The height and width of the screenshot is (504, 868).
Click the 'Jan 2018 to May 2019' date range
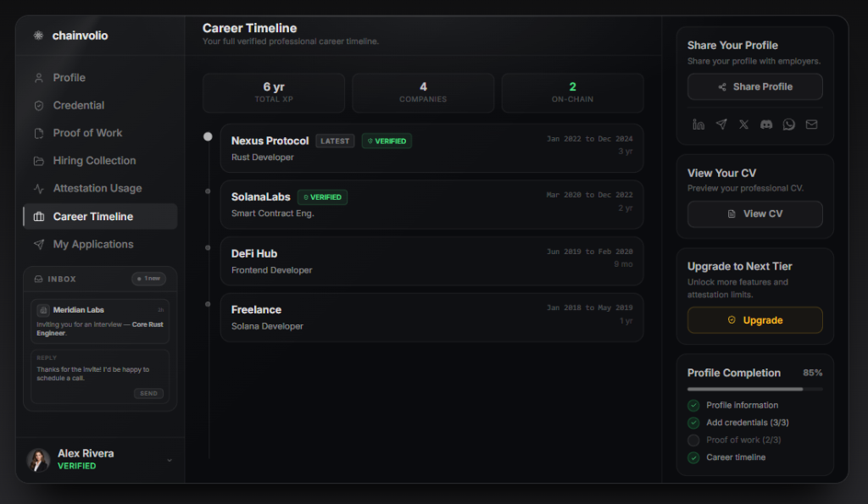(590, 307)
